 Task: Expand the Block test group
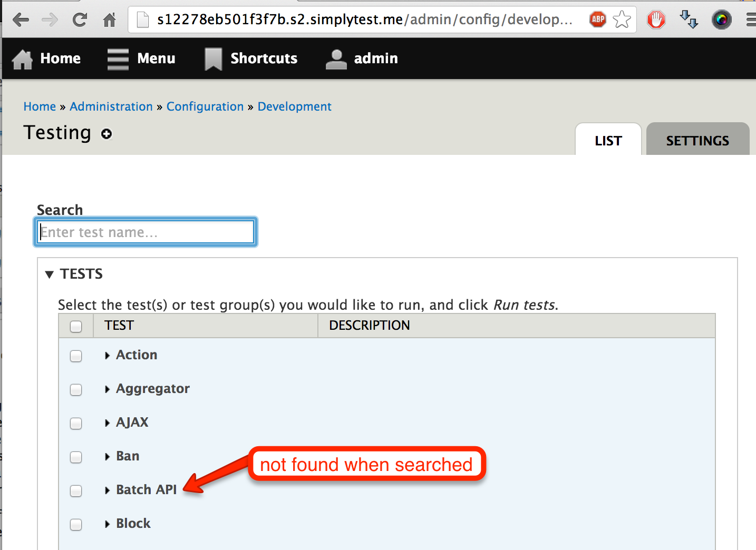(108, 524)
